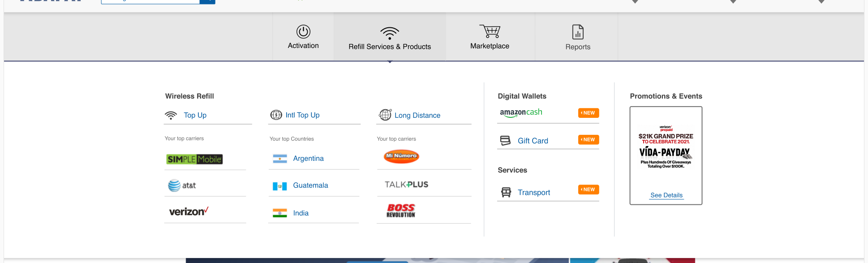Viewport: 868px width, 263px height.
Task: Choose India from top countries
Action: (301, 213)
